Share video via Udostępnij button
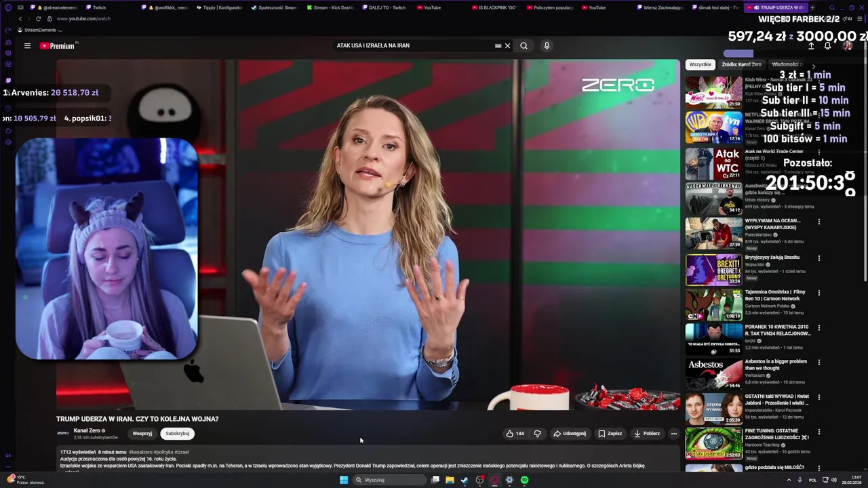This screenshot has width=868, height=488. (x=570, y=434)
